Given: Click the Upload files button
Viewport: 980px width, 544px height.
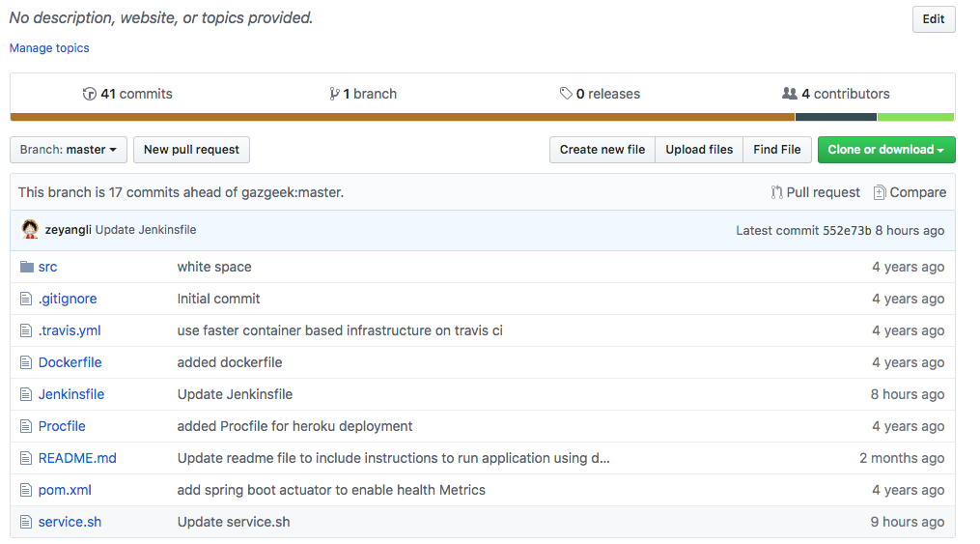Looking at the screenshot, I should click(x=699, y=150).
